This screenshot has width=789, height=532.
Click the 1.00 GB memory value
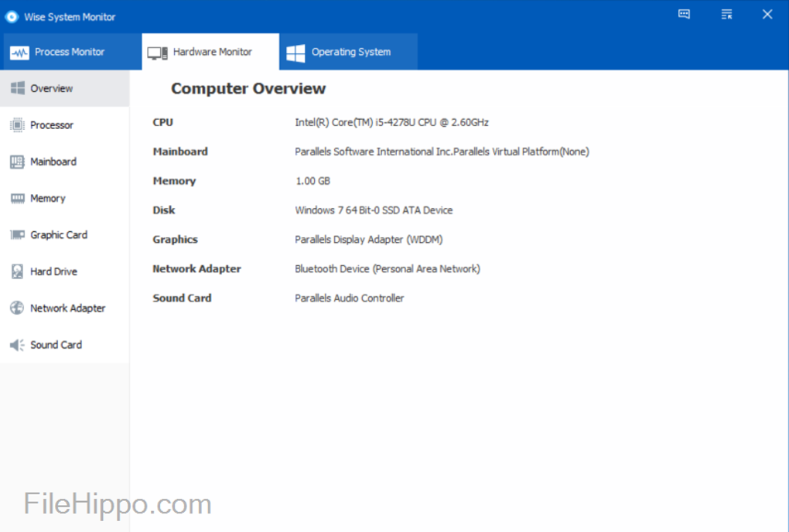(313, 181)
